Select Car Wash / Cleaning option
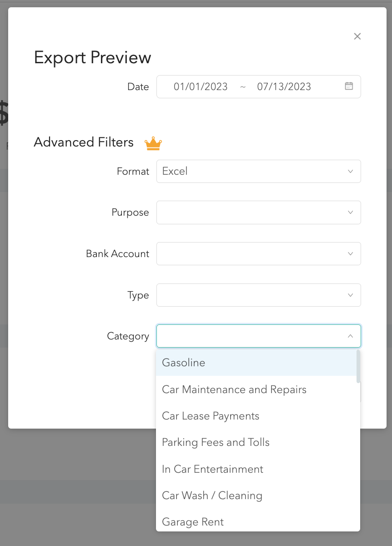The height and width of the screenshot is (546, 392). [x=256, y=495]
